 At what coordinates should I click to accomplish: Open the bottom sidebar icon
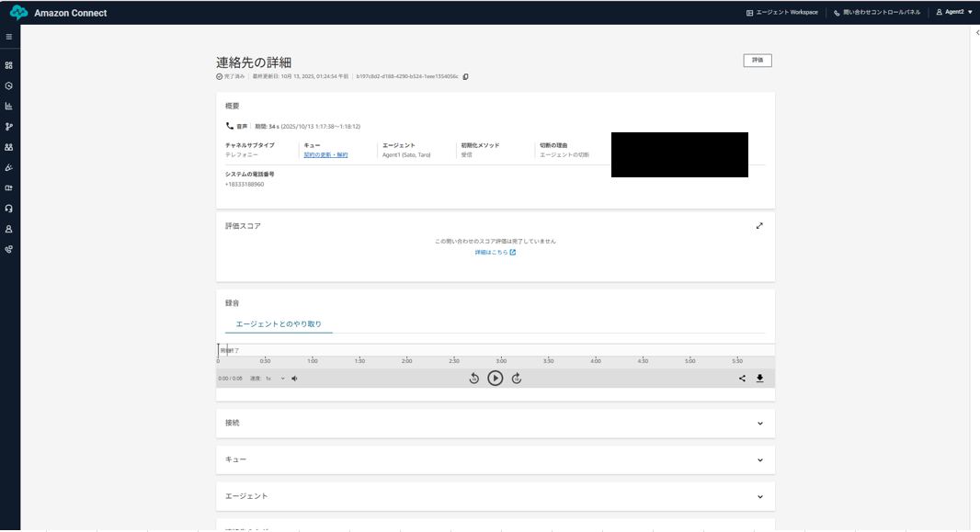click(x=9, y=250)
